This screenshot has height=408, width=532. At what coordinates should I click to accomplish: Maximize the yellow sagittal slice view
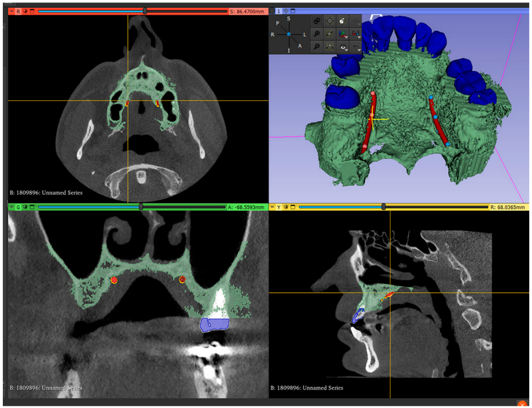293,207
